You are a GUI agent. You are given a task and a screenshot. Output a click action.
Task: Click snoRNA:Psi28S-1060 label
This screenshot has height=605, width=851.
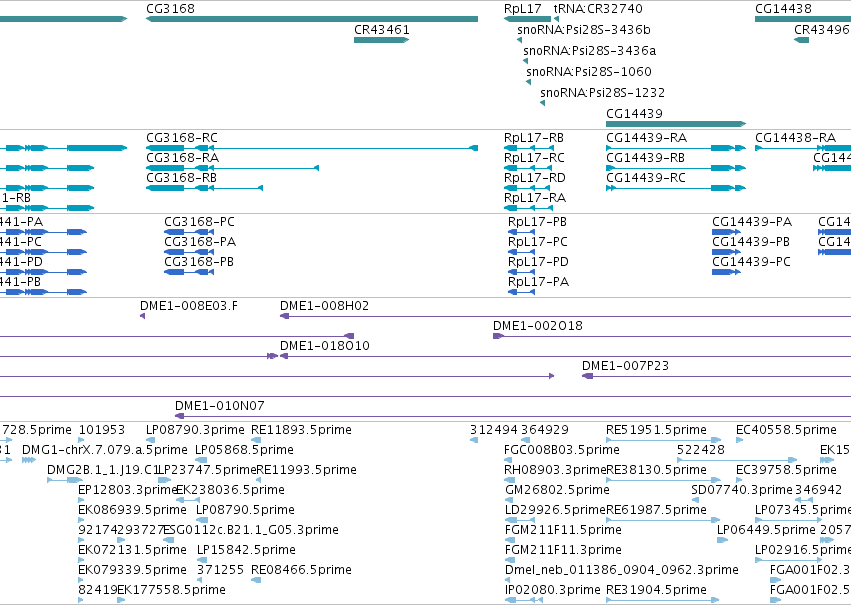point(589,72)
